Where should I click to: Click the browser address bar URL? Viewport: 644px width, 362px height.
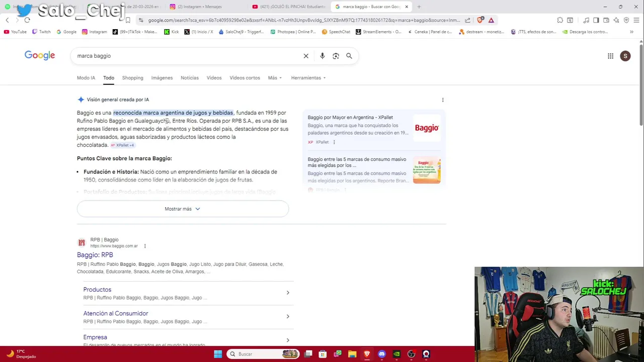(x=304, y=20)
